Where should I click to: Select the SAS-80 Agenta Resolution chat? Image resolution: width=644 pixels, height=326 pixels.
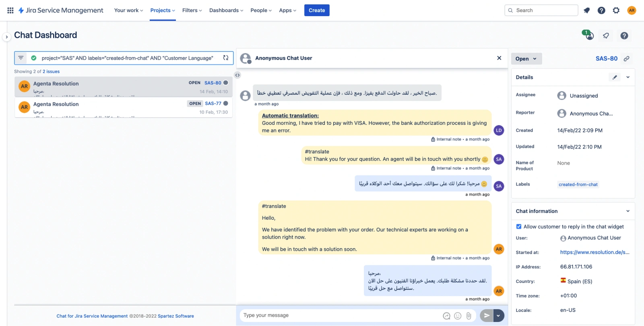point(124,87)
